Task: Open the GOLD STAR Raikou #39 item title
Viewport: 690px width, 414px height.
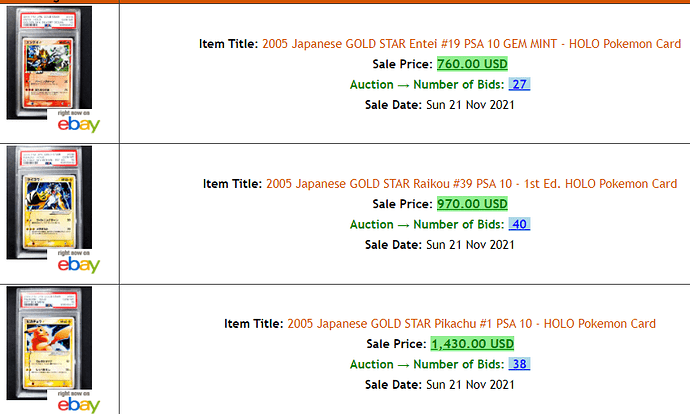Action: pos(471,184)
